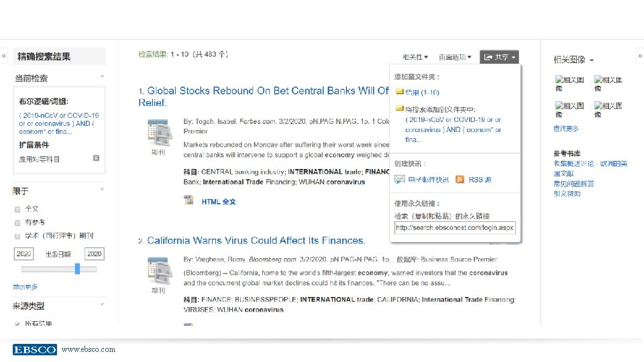
Task: Click the RSS feed orange icon
Action: click(460, 180)
